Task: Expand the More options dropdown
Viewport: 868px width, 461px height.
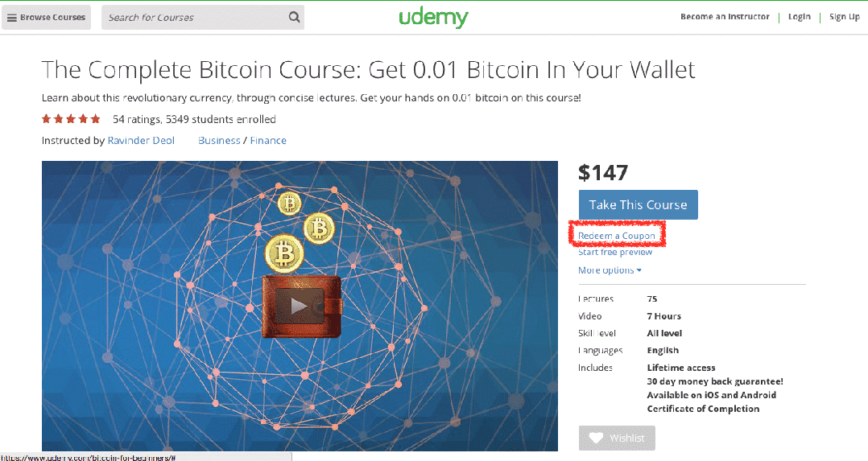Action: pos(610,270)
